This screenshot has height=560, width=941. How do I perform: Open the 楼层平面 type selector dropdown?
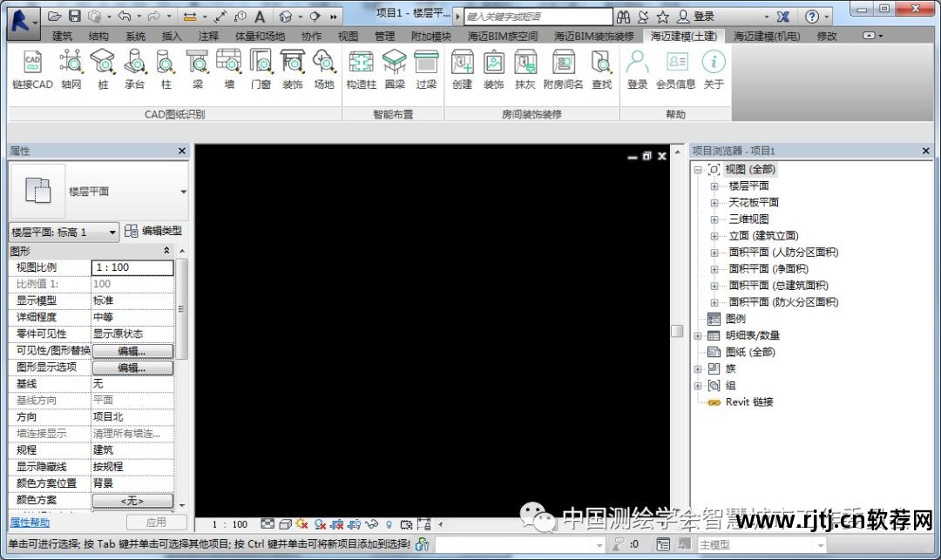click(183, 192)
